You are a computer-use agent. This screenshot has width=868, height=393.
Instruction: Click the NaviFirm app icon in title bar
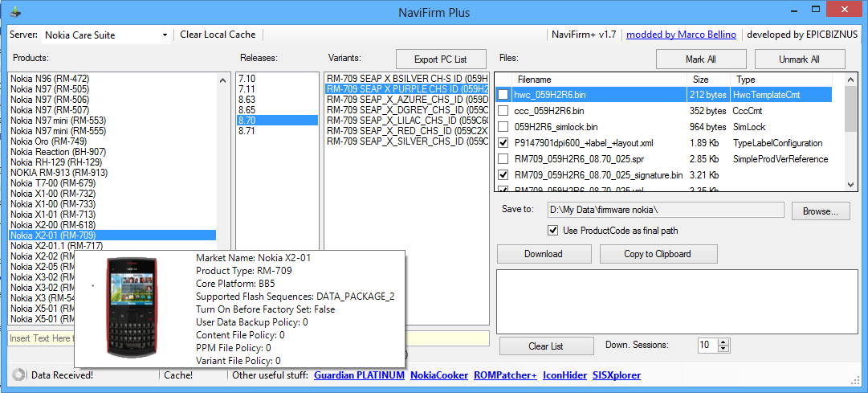pyautogui.click(x=17, y=11)
